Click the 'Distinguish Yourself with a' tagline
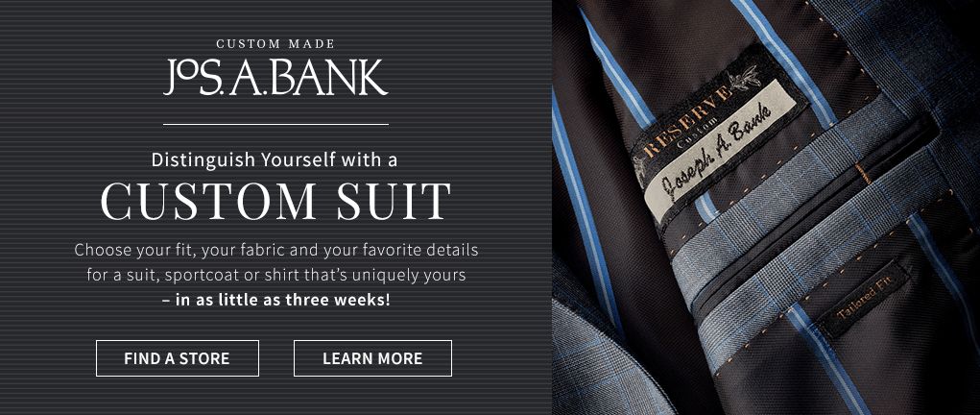Screen dimensions: 980x415 (x=275, y=160)
